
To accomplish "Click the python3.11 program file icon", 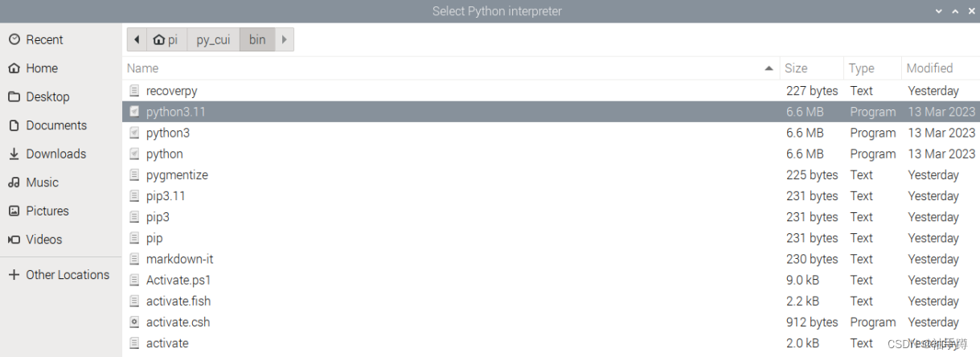I will pos(134,112).
